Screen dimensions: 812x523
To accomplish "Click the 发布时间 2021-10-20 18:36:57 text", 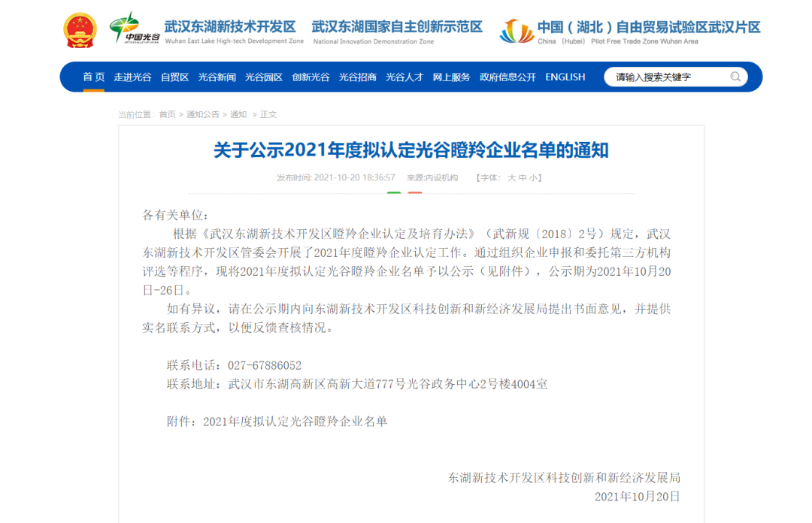I will click(x=335, y=177).
